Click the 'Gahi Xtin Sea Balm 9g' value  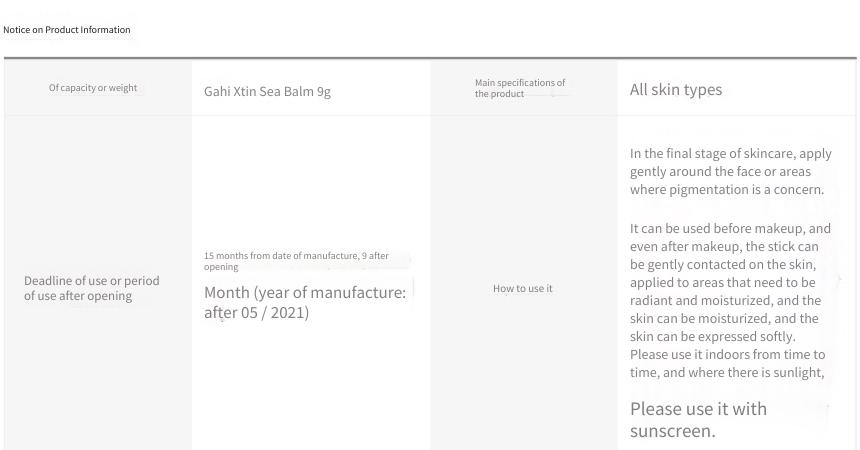tap(267, 91)
